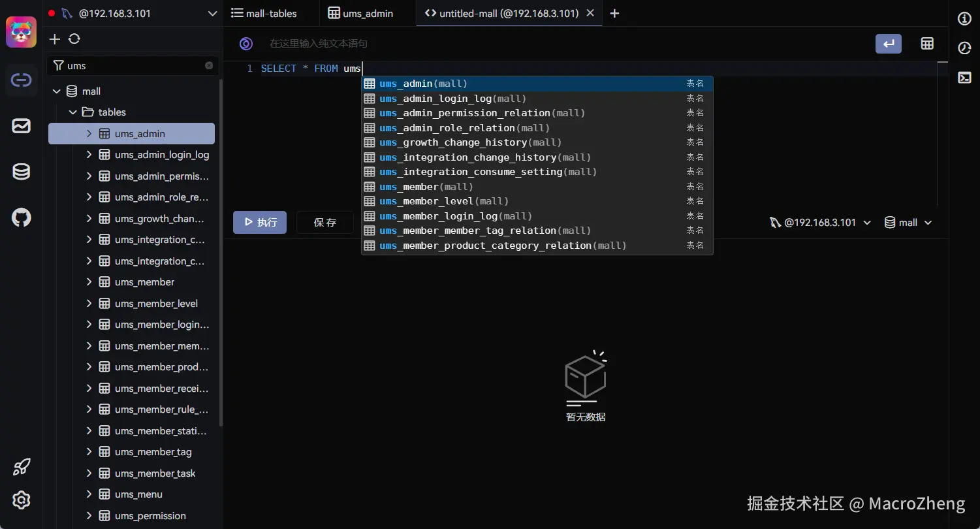Add a new tab with plus
The height and width of the screenshot is (529, 980).
[x=614, y=13]
